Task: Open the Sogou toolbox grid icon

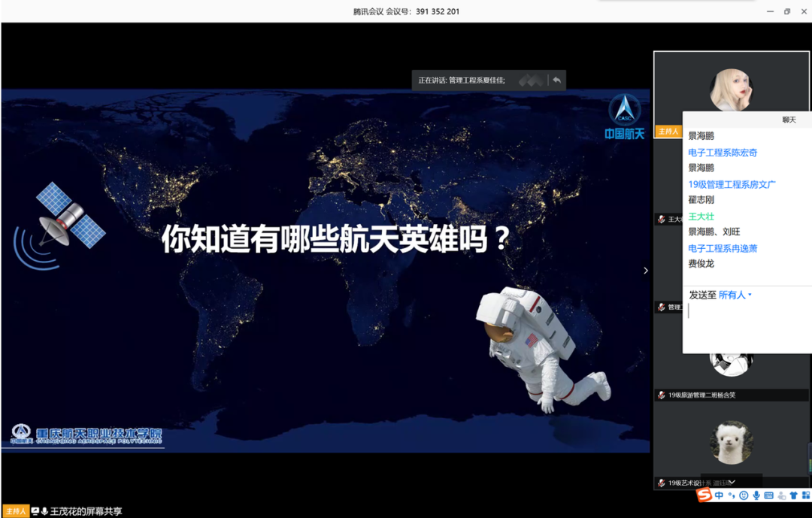Action: tap(805, 495)
